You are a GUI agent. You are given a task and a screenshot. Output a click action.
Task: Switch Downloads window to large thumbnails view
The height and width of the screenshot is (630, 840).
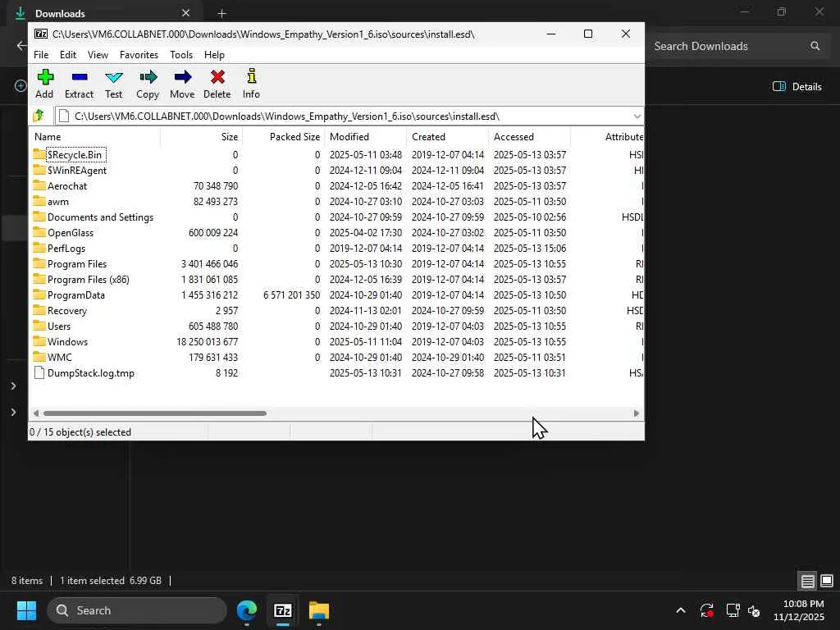coord(827,581)
